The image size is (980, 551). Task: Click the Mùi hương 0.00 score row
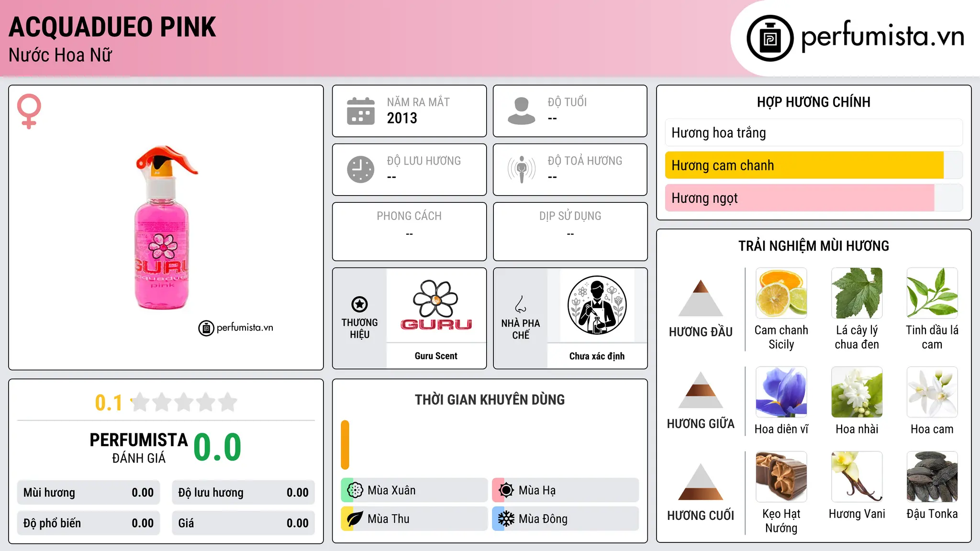89,493
